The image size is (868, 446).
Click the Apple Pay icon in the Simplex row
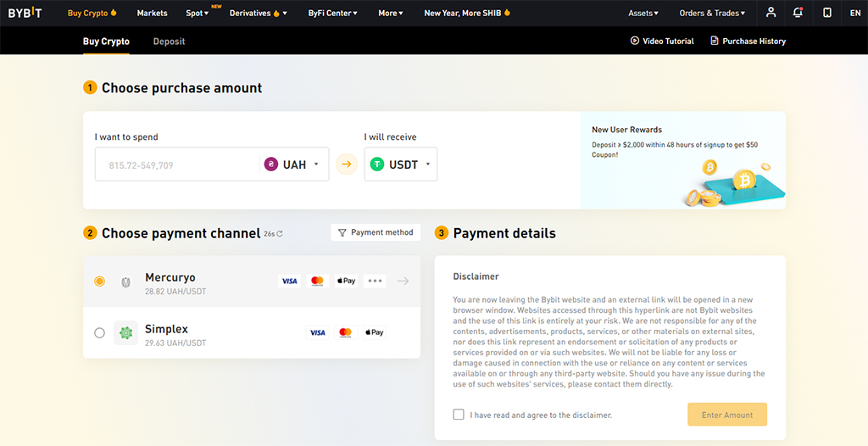(x=374, y=332)
